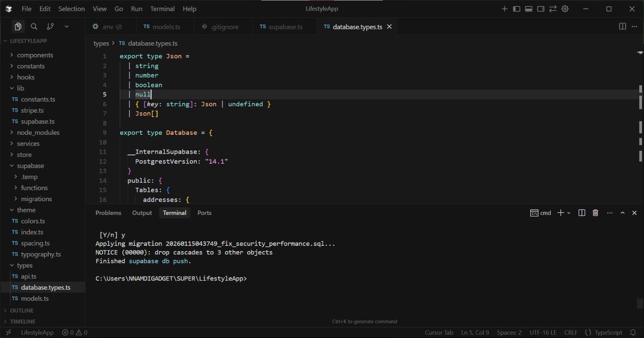
Task: Split the editor to the right
Action: pos(623,26)
